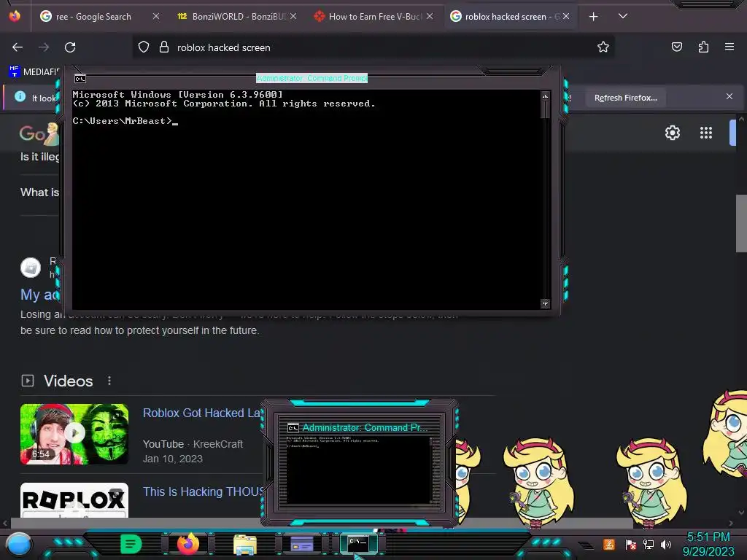Open 'Roblox Got Hacked' video link
This screenshot has height=560, width=747.
201,413
